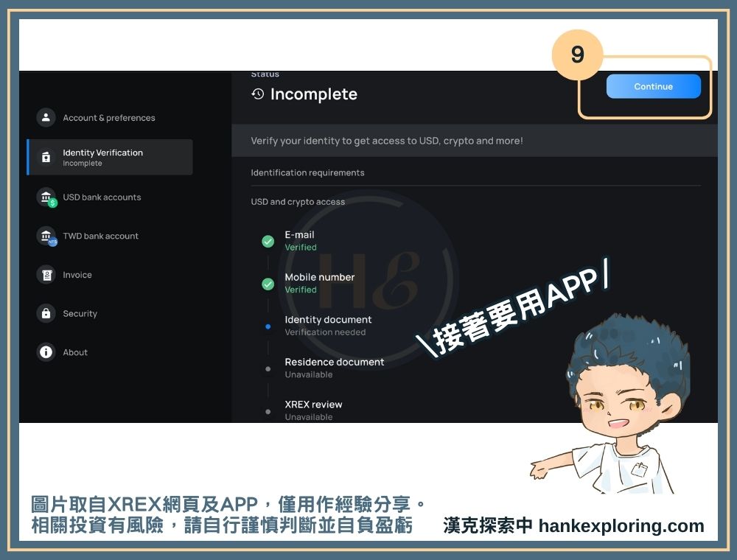
Task: Click the Identity Verification badge icon
Action: coord(46,157)
